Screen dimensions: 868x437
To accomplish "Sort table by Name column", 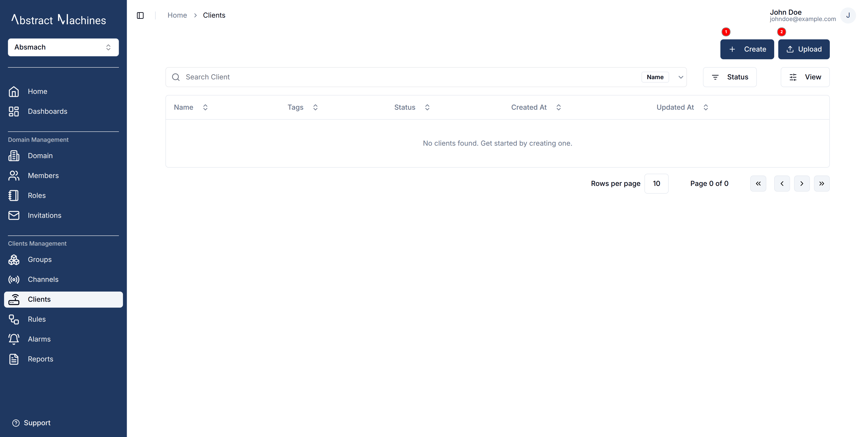I will [x=191, y=107].
